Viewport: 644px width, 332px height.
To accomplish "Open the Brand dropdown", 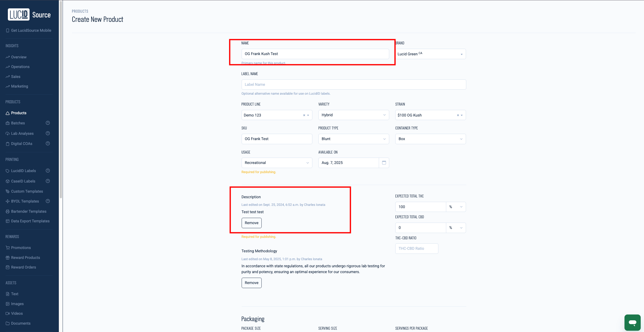I will pos(431,54).
